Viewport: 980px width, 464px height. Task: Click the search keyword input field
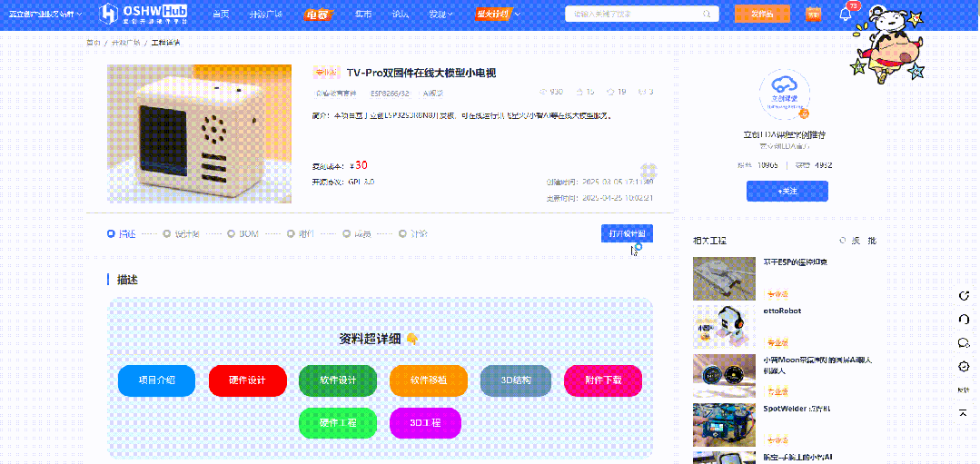(634, 14)
